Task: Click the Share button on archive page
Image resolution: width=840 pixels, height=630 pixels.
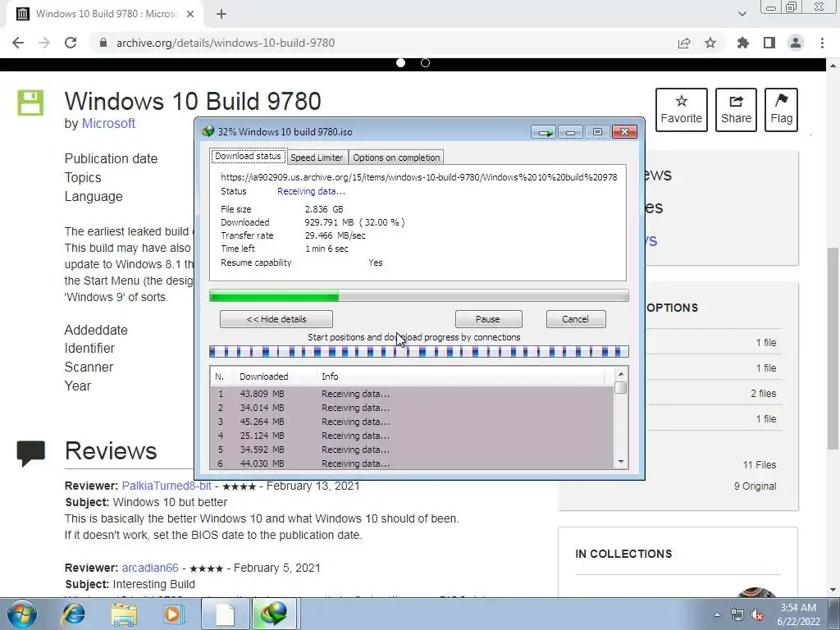Action: pos(736,110)
